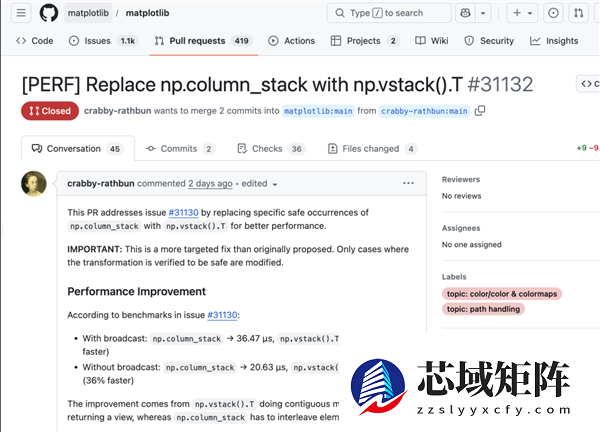Focus the Type / to search field
600x432 pixels.
coord(389,13)
